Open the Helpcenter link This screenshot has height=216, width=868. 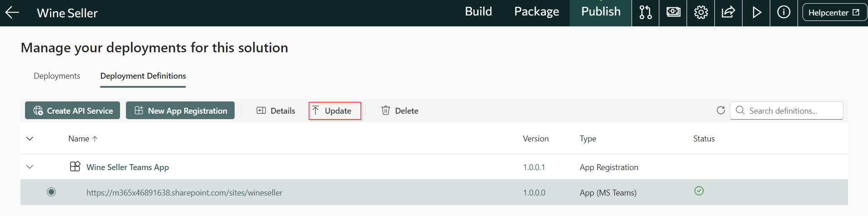pos(834,13)
